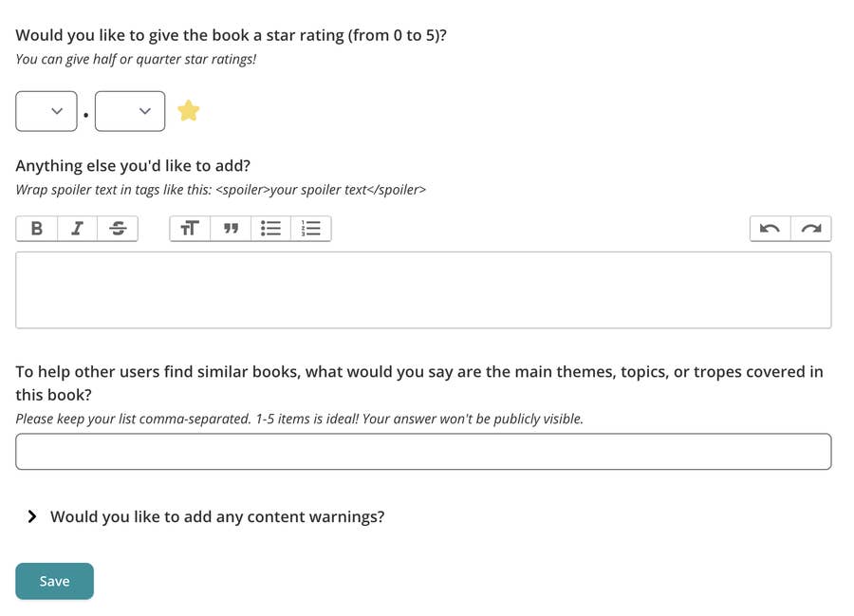Toggle italic formatting

77,228
